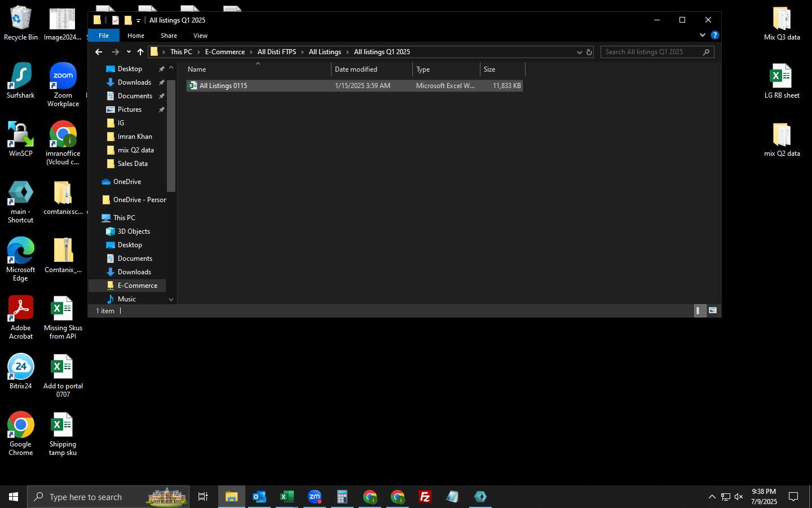Viewport: 812px width, 508px height.
Task: Open the main - Shortcut desktop icon
Action: click(21, 202)
